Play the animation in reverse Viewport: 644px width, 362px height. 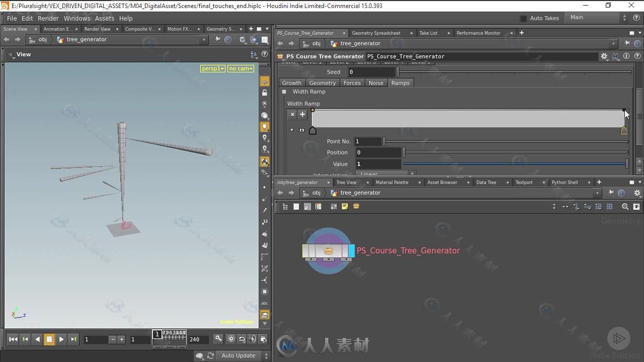(x=37, y=339)
